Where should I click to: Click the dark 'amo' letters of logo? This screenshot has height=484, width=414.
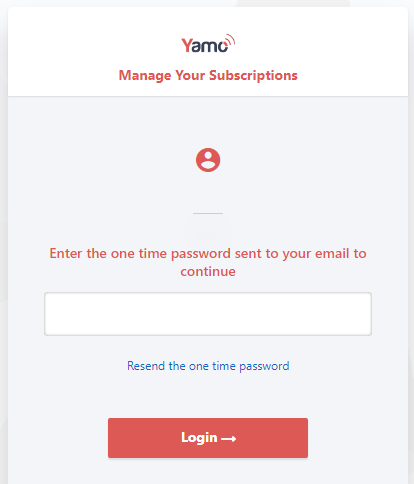point(210,46)
